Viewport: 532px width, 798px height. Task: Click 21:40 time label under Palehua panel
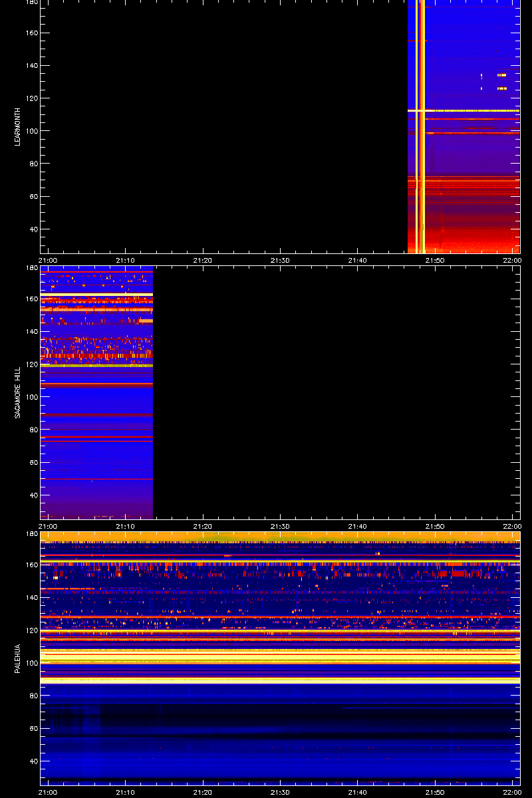click(x=357, y=791)
